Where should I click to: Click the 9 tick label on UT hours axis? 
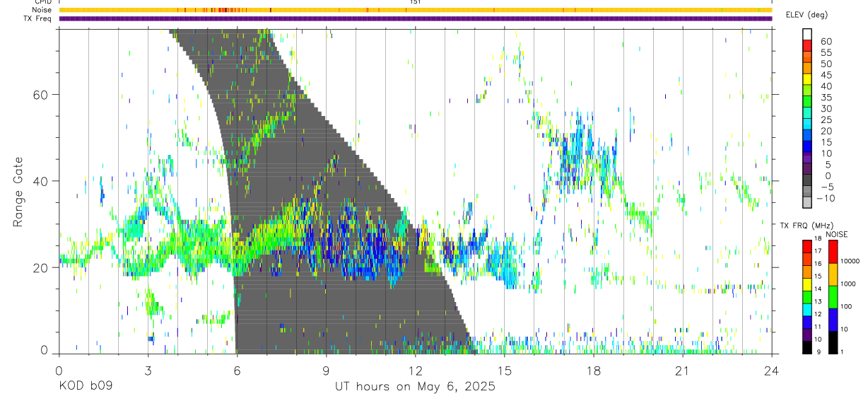[326, 370]
